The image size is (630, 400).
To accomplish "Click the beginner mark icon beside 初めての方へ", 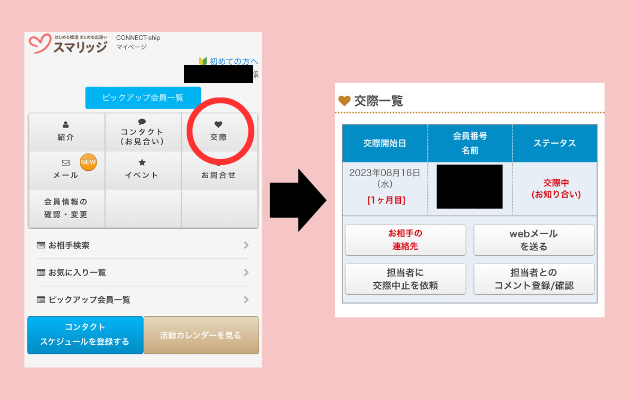I will (x=203, y=61).
